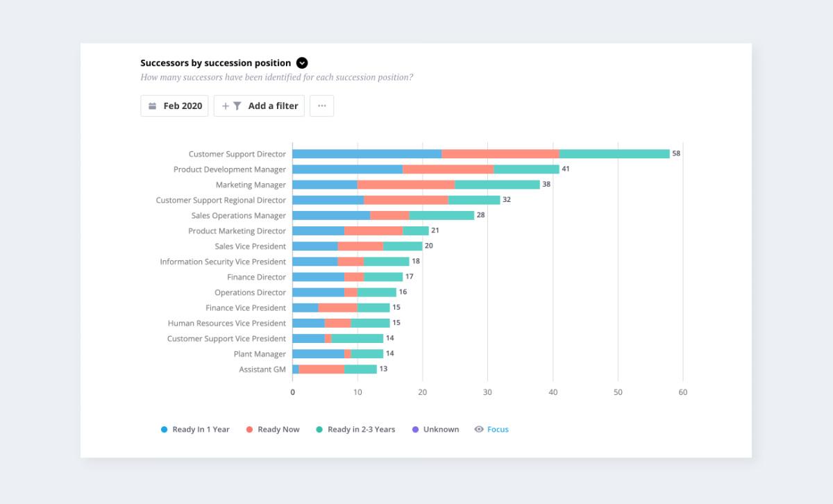Click the Customer Support Regional Director label
This screenshot has width=833, height=504.
pos(221,200)
